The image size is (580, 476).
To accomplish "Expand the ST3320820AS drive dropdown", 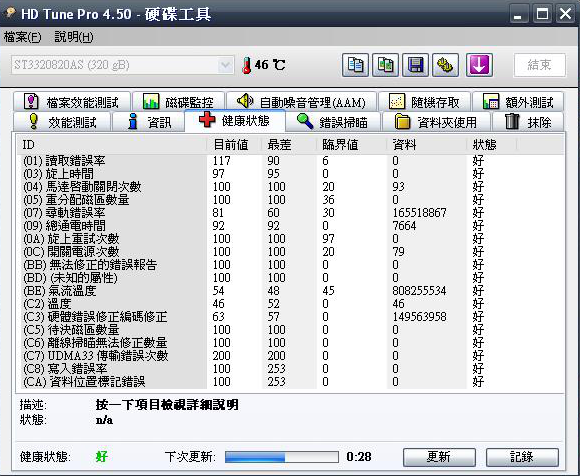I will (x=225, y=65).
